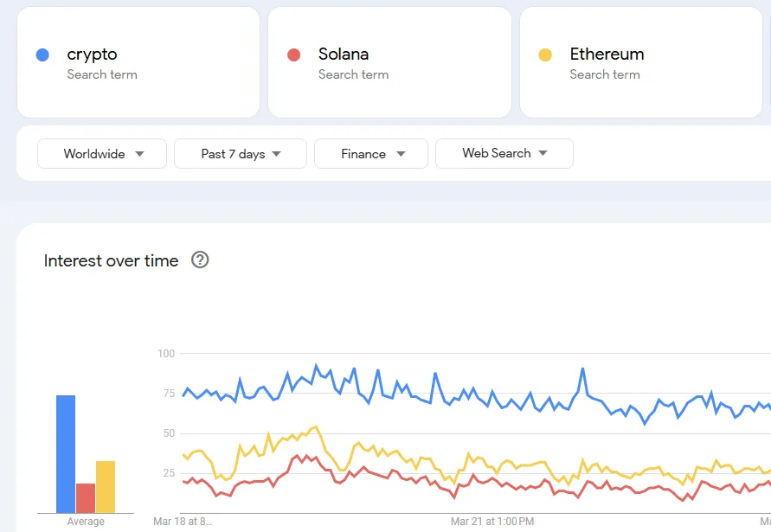Open the Worldwide region dropdown
771x532 pixels.
click(102, 153)
